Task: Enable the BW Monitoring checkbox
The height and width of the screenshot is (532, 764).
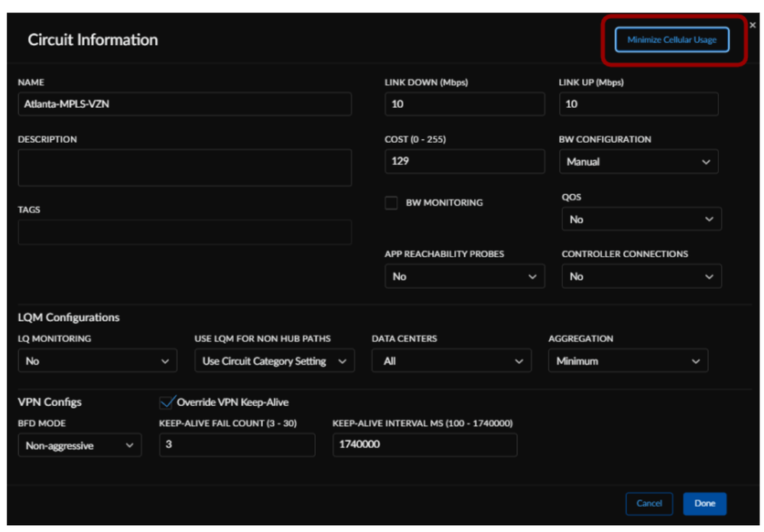Action: [392, 203]
